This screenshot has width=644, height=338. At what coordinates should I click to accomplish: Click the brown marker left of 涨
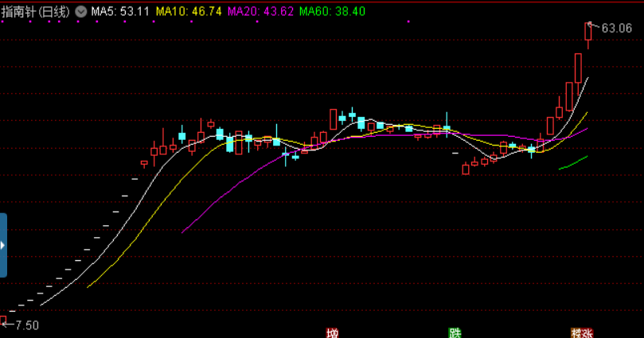576,333
